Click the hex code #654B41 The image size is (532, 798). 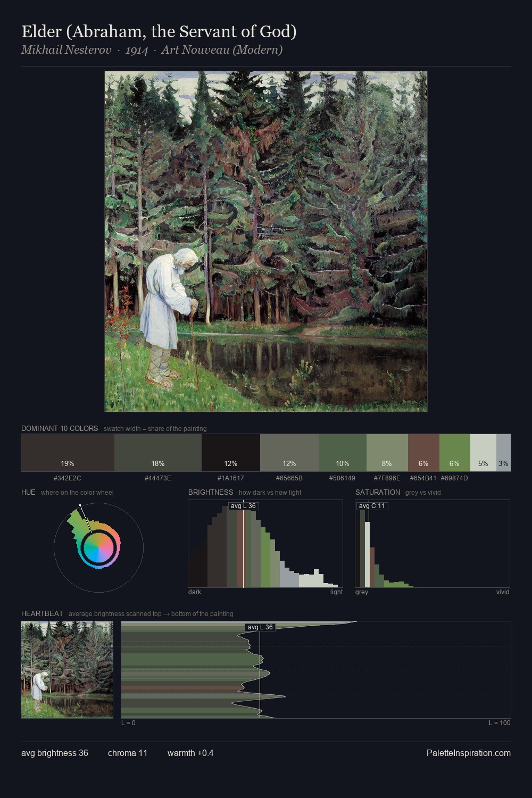coord(423,478)
